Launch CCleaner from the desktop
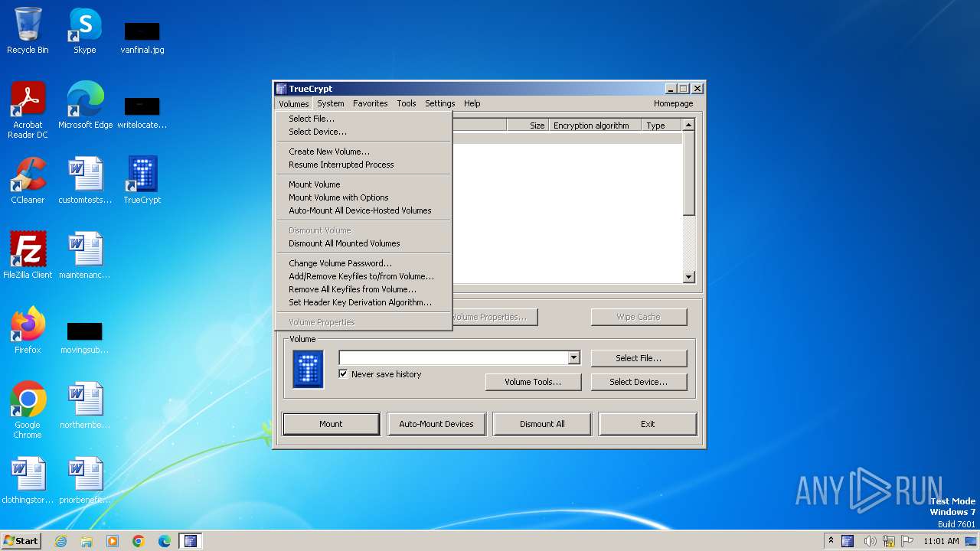 28,181
